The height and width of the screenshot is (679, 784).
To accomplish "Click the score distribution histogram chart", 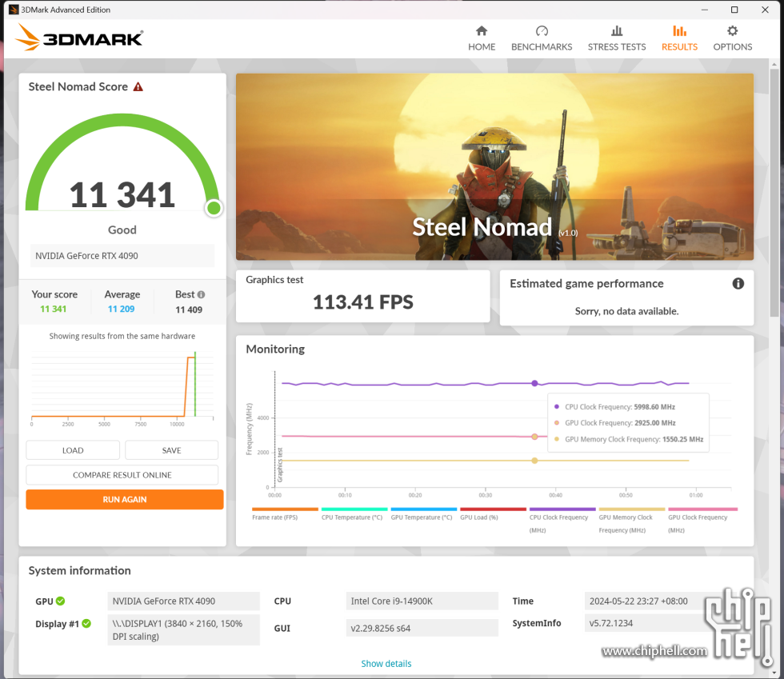I will tap(122, 389).
